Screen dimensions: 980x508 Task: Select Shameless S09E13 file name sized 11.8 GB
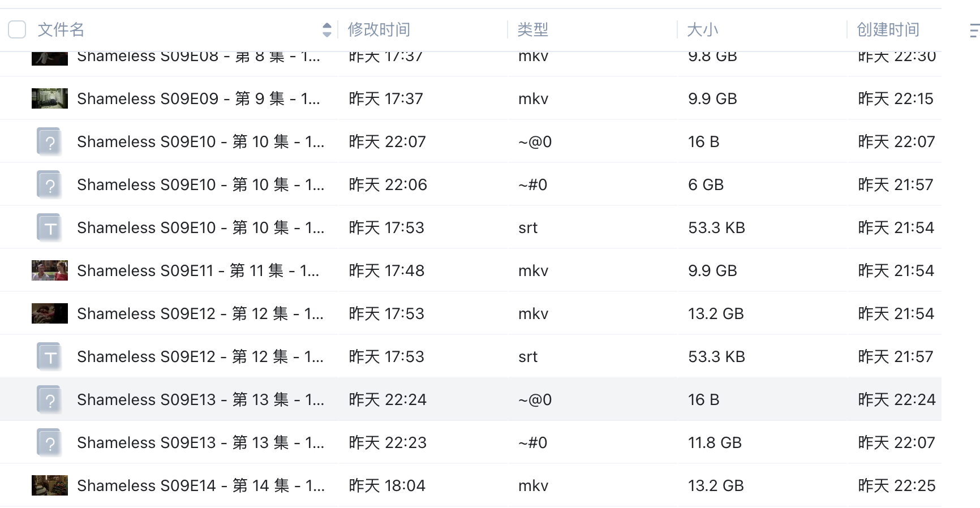point(201,442)
